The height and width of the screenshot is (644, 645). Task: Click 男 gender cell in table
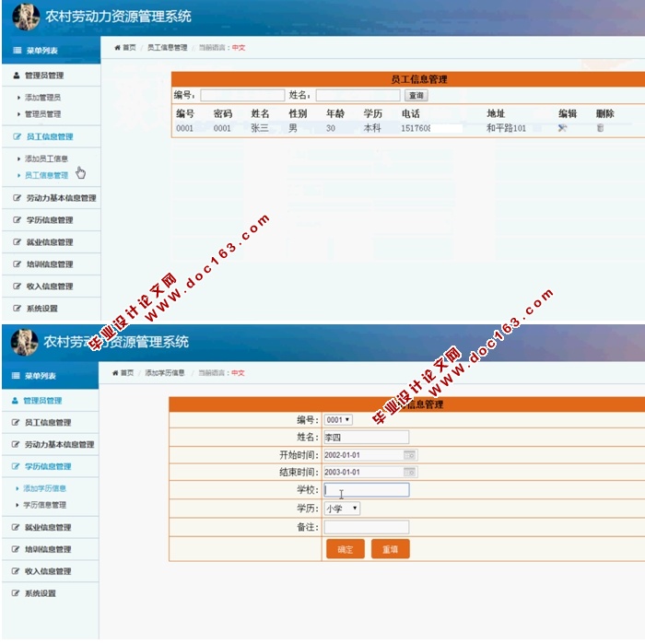[x=293, y=128]
